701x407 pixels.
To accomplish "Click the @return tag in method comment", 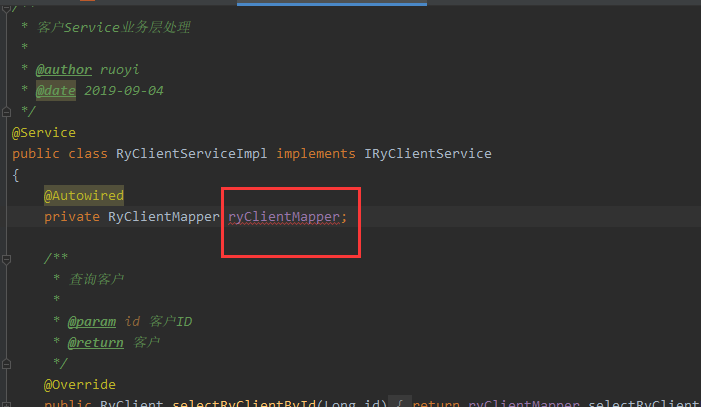I will pyautogui.click(x=96, y=343).
